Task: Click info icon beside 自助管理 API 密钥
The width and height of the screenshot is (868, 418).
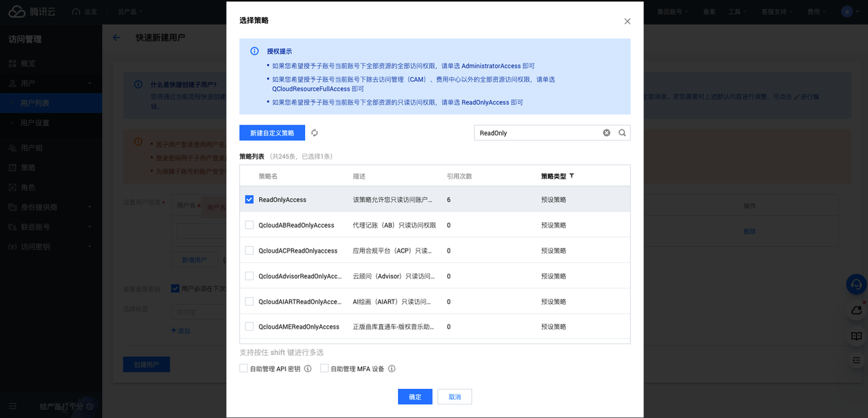Action: (308, 369)
